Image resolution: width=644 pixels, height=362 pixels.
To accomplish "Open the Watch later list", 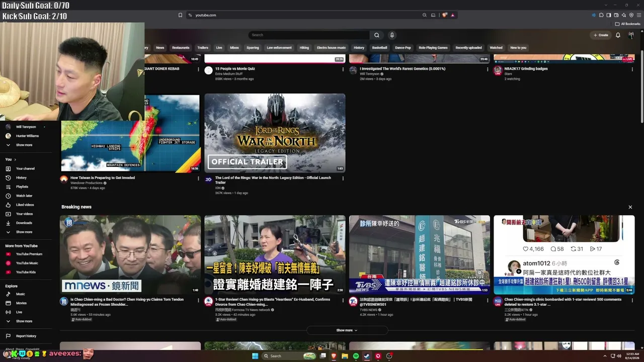I will coord(24,196).
